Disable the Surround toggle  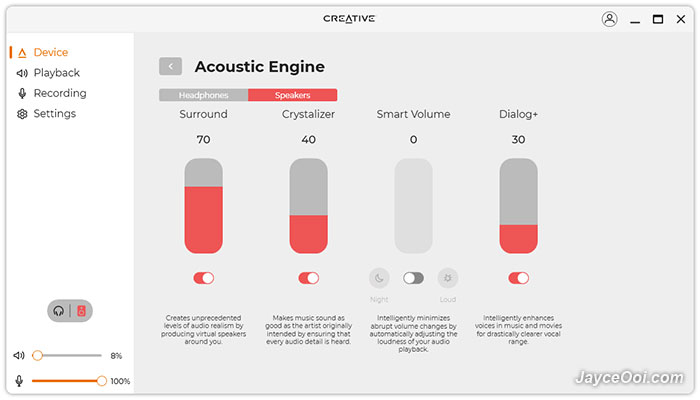(x=204, y=278)
